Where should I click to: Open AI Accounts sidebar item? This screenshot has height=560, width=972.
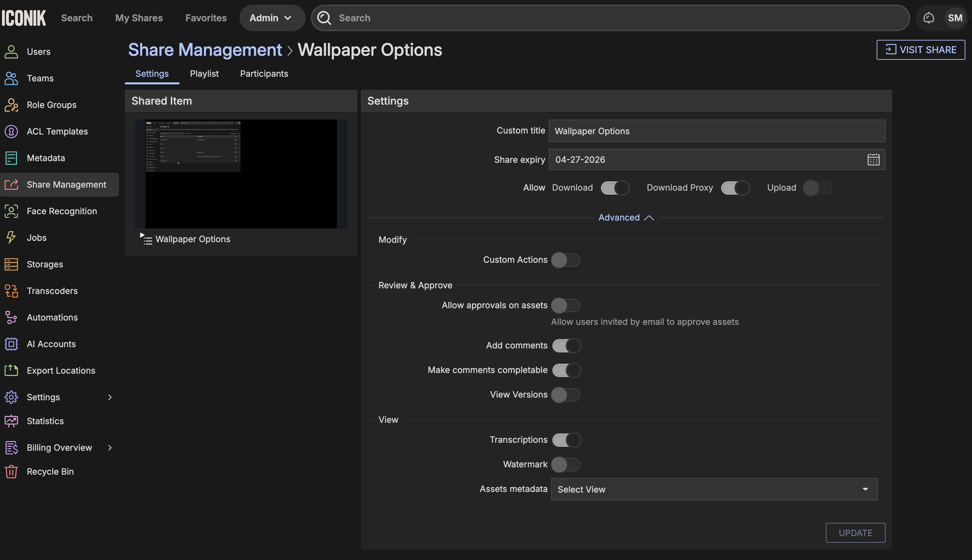coord(51,344)
